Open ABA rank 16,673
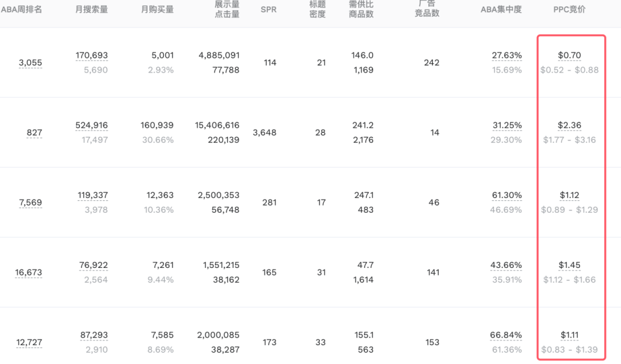 [29, 273]
